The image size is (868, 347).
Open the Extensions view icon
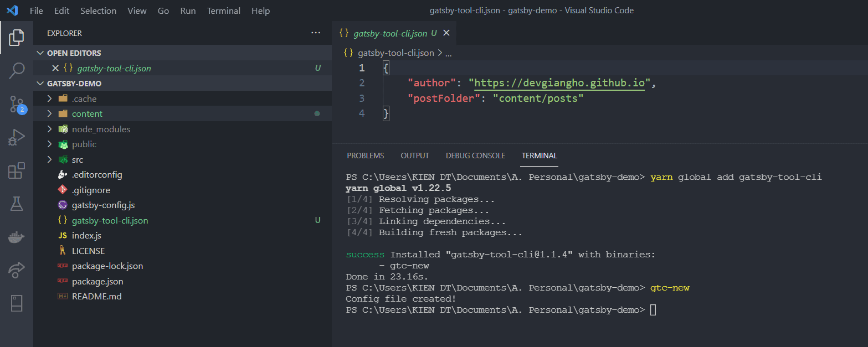(x=17, y=171)
